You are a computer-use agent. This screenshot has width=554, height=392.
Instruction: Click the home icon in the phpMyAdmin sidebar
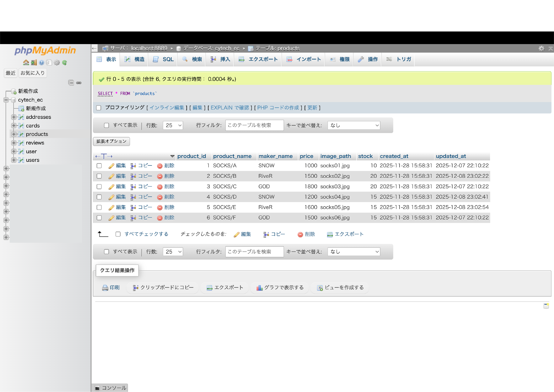[26, 63]
